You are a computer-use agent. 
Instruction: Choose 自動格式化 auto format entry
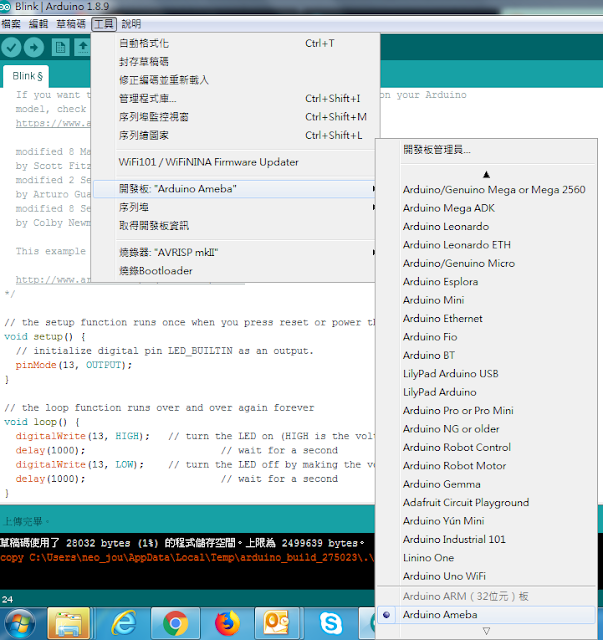(x=234, y=43)
